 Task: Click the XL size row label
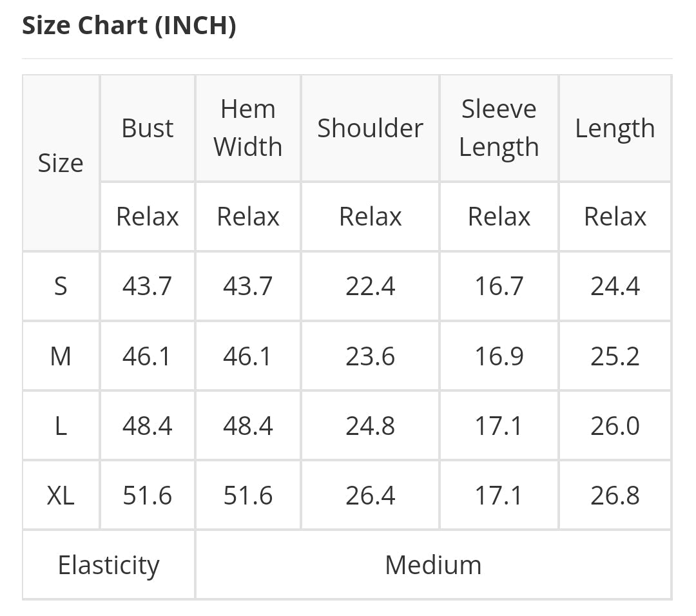click(x=61, y=496)
